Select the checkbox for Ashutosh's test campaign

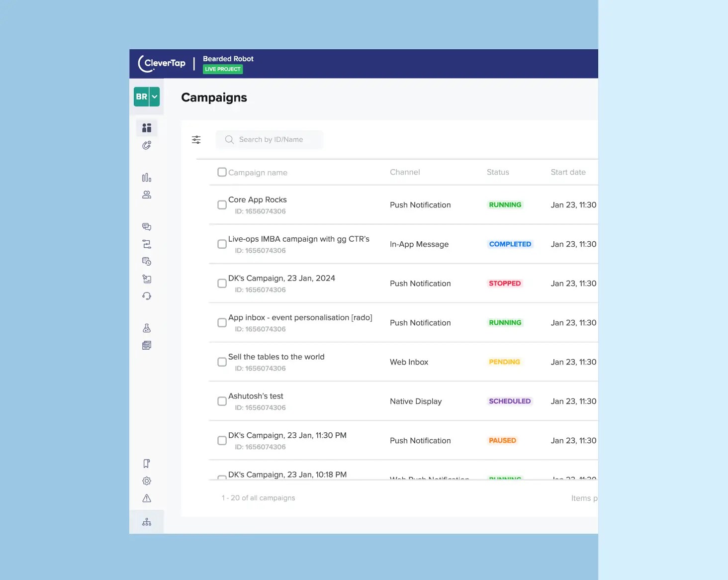click(x=222, y=401)
